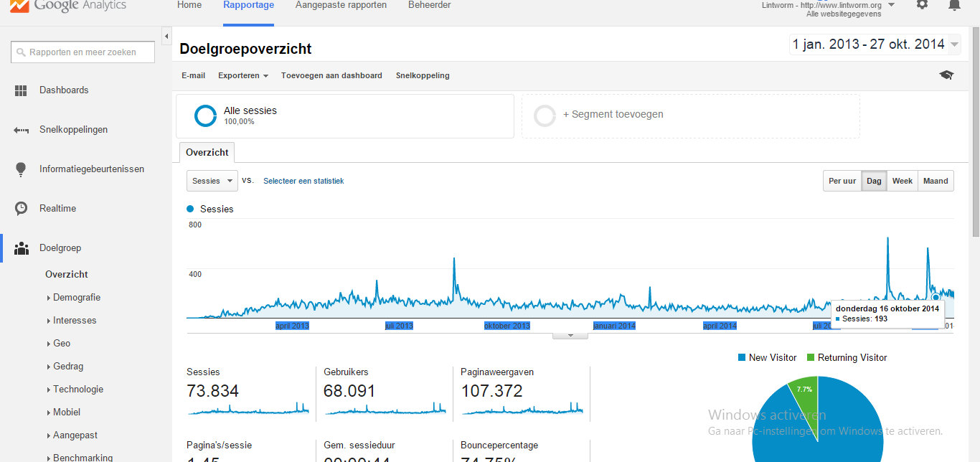Select the Week granularity
Screen dimensions: 980x462
click(902, 181)
